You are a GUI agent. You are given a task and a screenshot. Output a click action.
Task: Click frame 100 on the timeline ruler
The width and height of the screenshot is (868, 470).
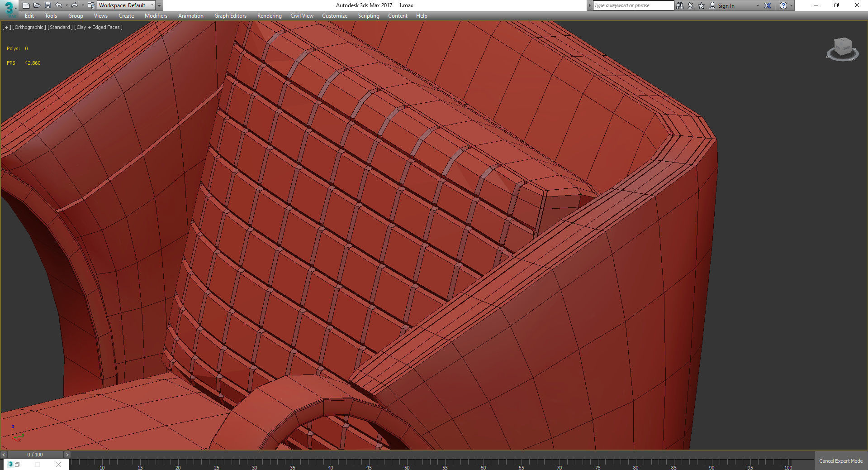point(788,467)
